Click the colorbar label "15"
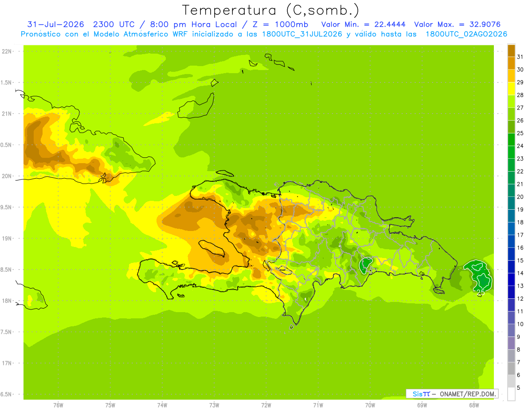 tap(520, 260)
